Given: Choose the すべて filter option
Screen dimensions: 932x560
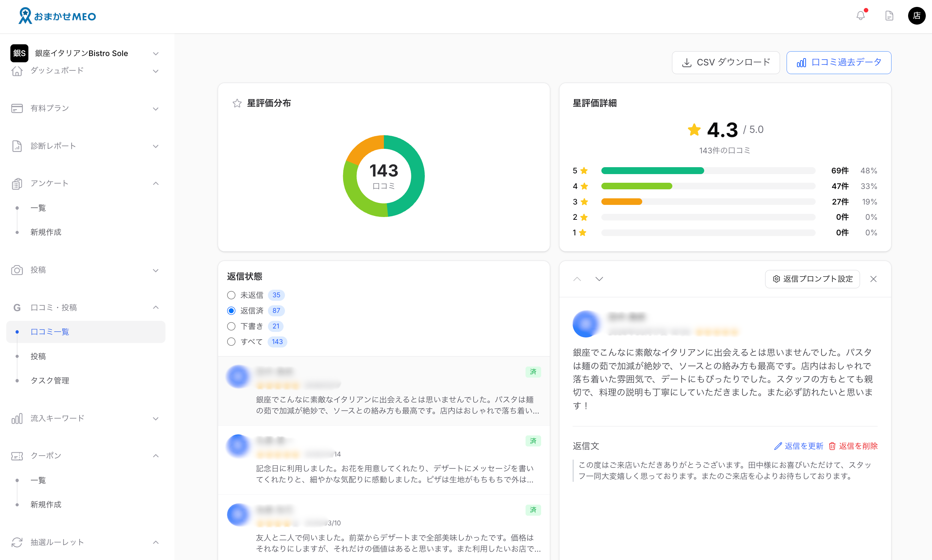Looking at the screenshot, I should pos(231,342).
